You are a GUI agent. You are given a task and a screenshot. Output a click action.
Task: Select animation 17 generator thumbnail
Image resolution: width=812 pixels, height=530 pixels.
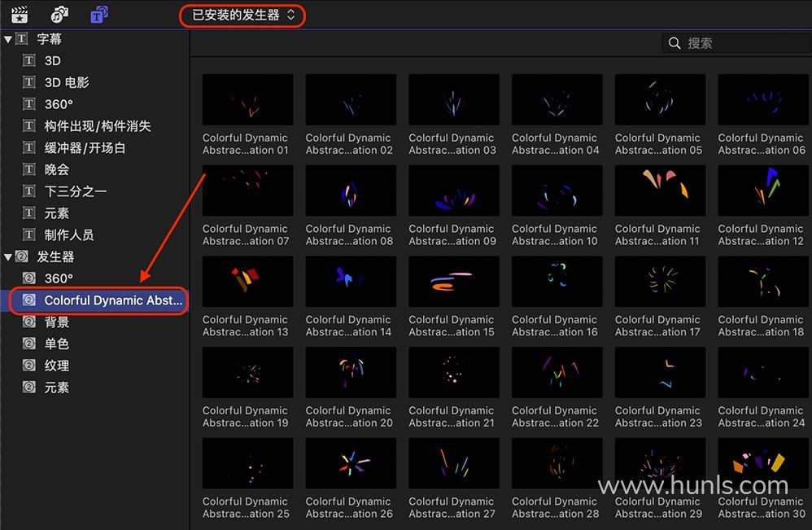(x=660, y=282)
